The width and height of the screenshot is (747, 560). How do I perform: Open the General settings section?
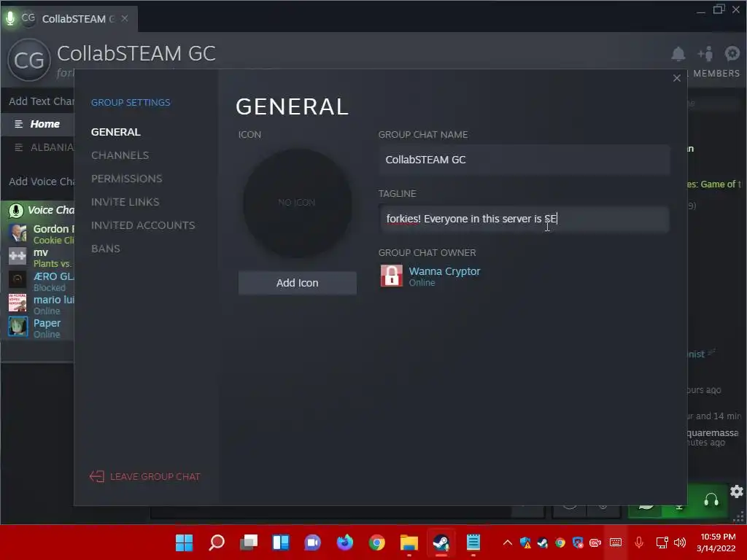(x=116, y=132)
